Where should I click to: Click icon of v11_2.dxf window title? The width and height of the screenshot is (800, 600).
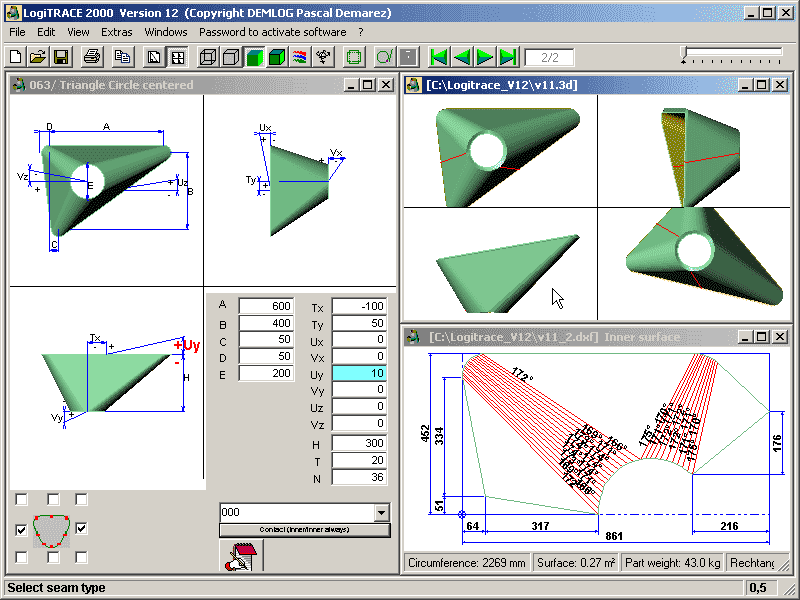click(x=413, y=337)
